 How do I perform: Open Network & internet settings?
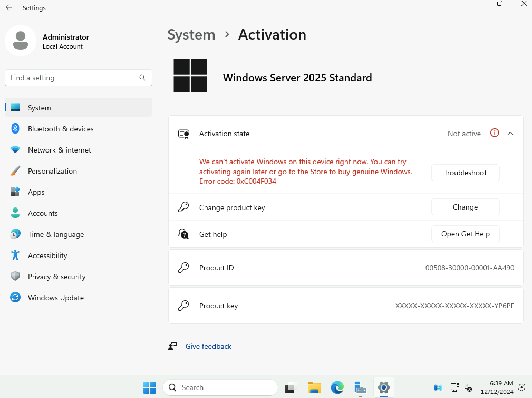[x=79, y=150]
